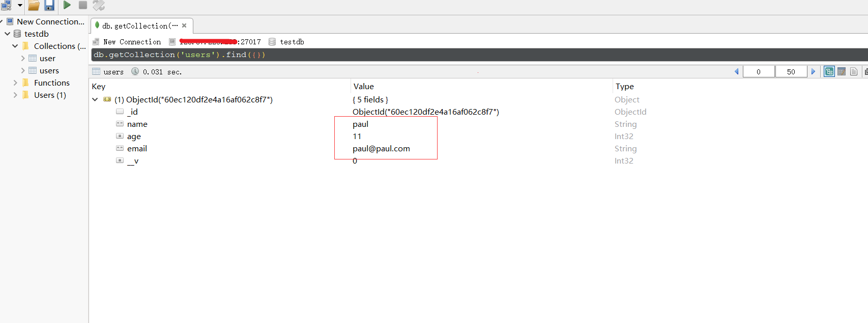
Task: Open the connections dropdown arrow in toolbar
Action: click(x=20, y=5)
